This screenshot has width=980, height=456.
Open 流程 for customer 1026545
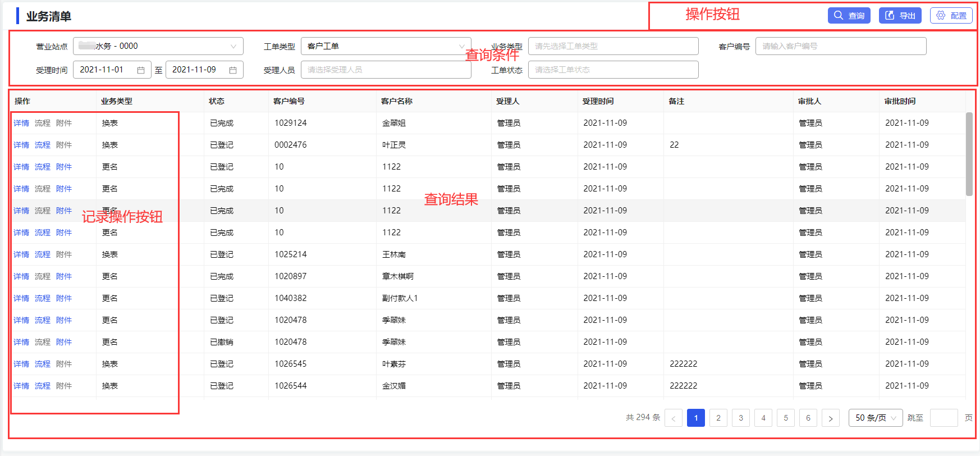click(x=43, y=364)
